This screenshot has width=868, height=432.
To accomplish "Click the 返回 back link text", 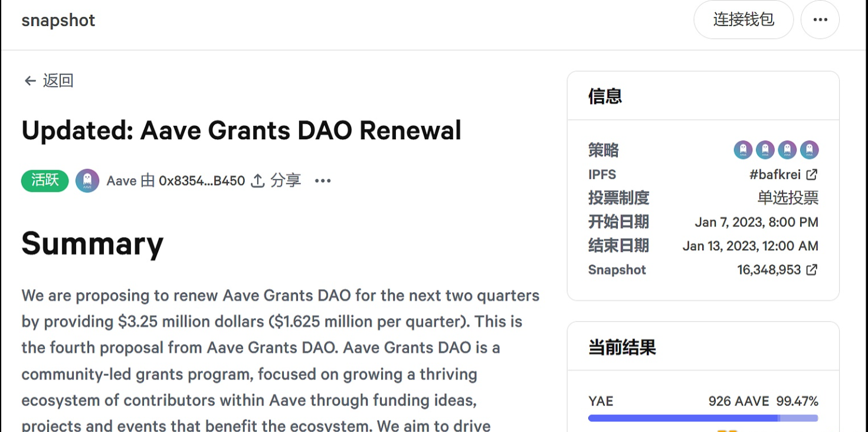I will pos(58,81).
